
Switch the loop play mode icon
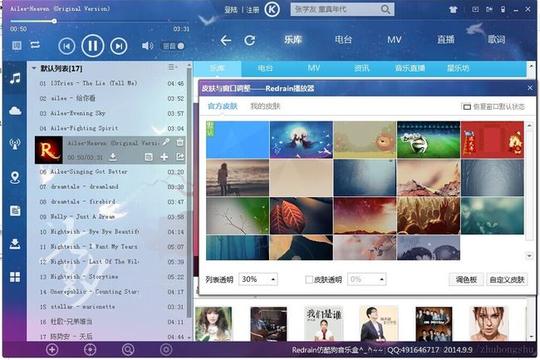(x=35, y=45)
